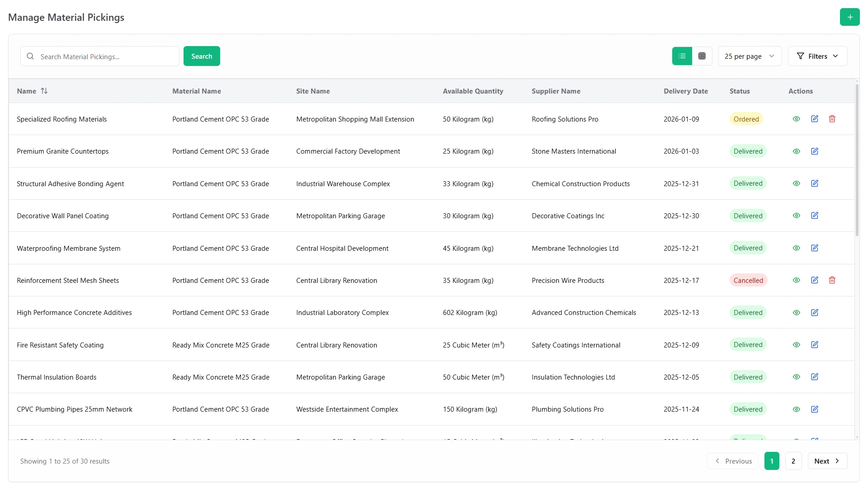Click the Search button
Image resolution: width=868 pixels, height=488 pixels.
(x=202, y=56)
